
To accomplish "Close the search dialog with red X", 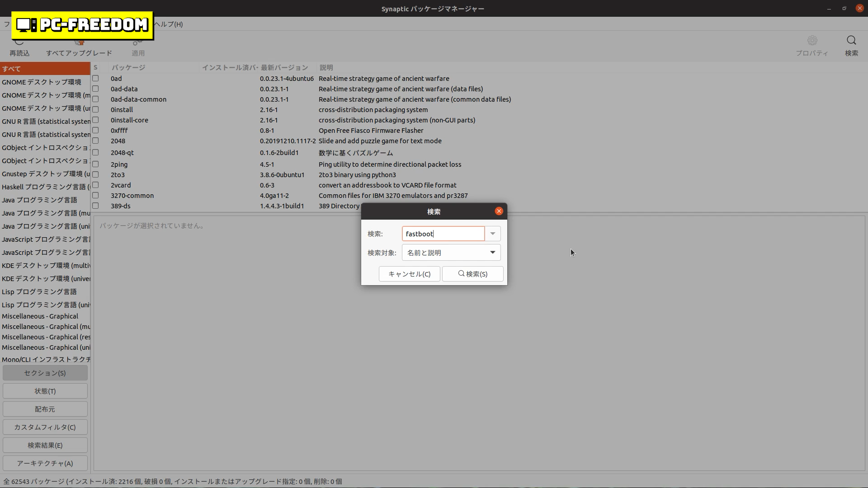I will coord(499,211).
